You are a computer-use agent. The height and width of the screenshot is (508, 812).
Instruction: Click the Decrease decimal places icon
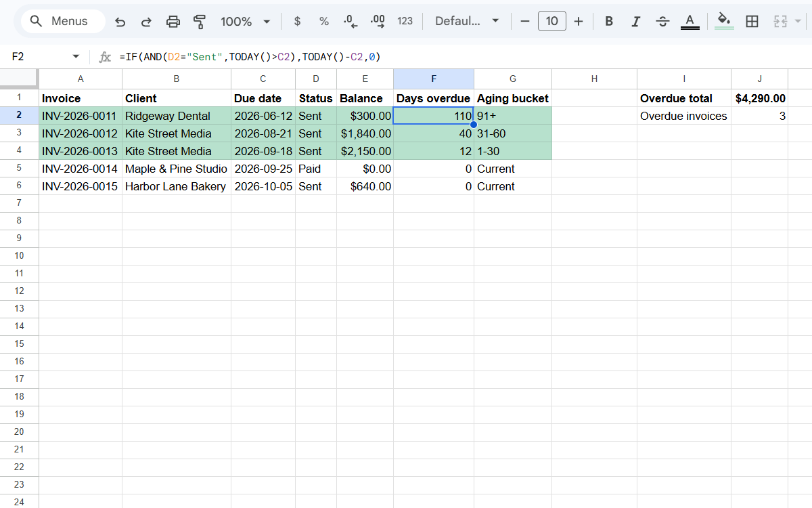click(x=351, y=22)
